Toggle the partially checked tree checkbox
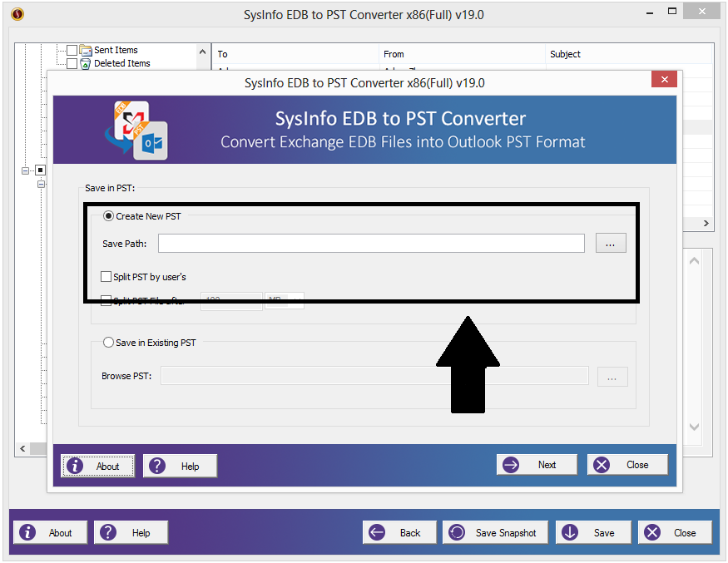Viewport: 728px width, 563px height. (41, 170)
